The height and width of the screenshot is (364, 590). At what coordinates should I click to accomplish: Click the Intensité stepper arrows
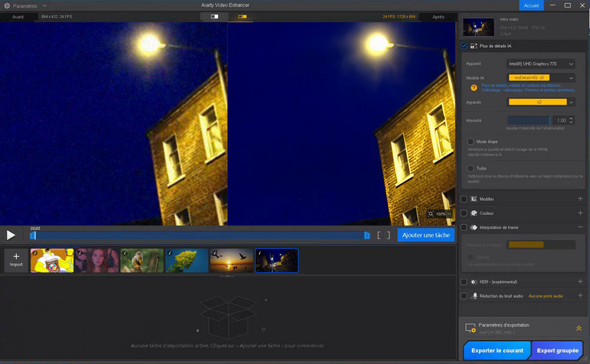coord(571,121)
